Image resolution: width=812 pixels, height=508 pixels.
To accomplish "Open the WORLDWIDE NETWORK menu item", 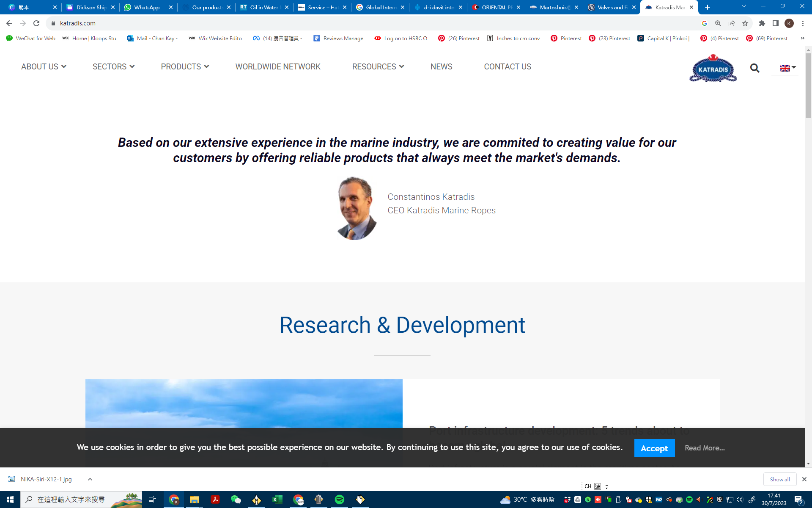I will 278,66.
